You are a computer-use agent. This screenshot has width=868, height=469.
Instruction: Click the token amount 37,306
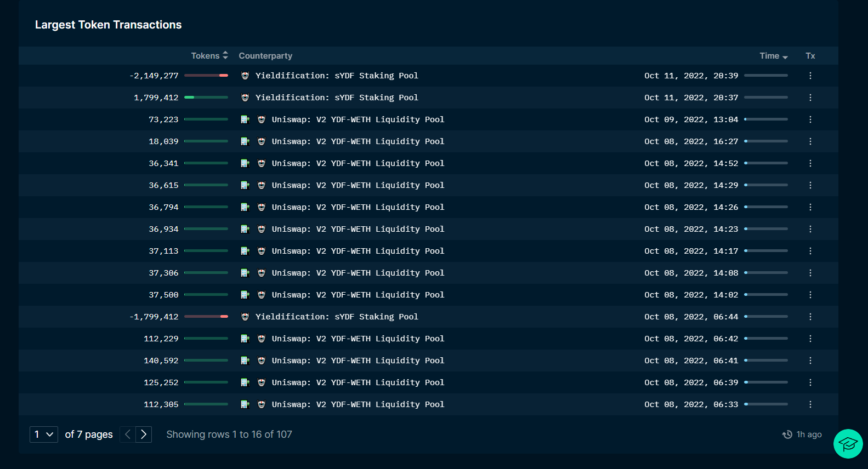click(x=163, y=273)
